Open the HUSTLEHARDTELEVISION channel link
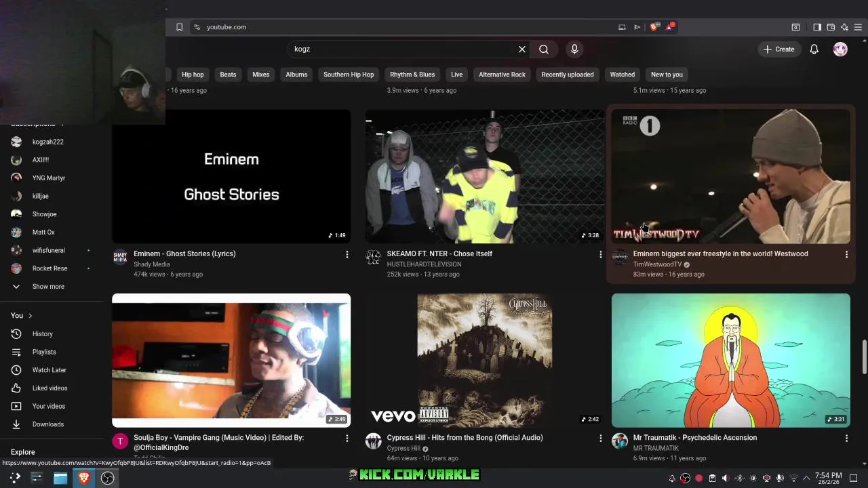Viewport: 868px width, 488px height. [x=424, y=264]
